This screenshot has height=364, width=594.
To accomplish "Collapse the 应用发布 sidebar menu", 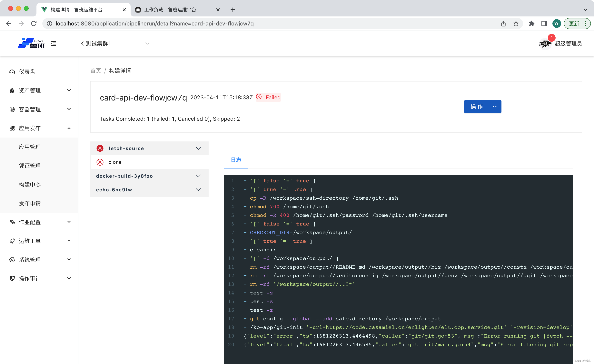I will tap(69, 128).
